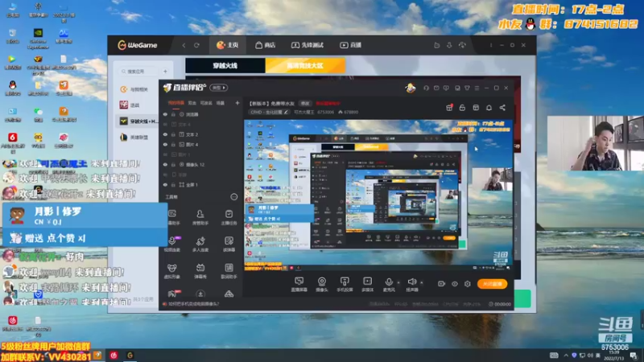Open 房管助手 room manager tool
The image size is (644, 362).
pos(200,217)
